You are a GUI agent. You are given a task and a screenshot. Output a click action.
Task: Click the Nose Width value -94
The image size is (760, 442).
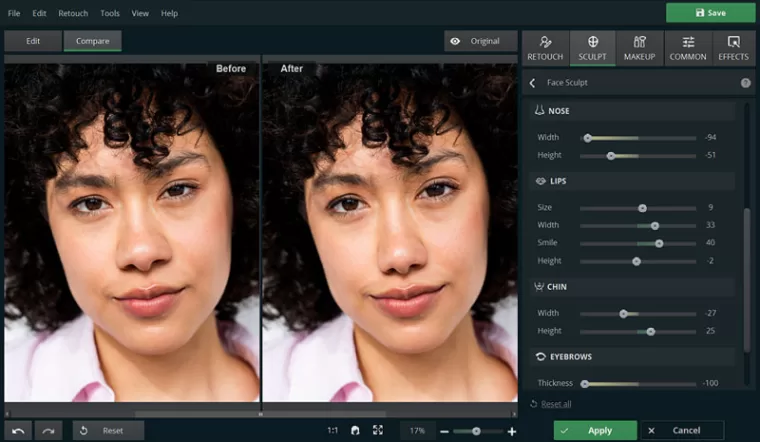coord(711,137)
